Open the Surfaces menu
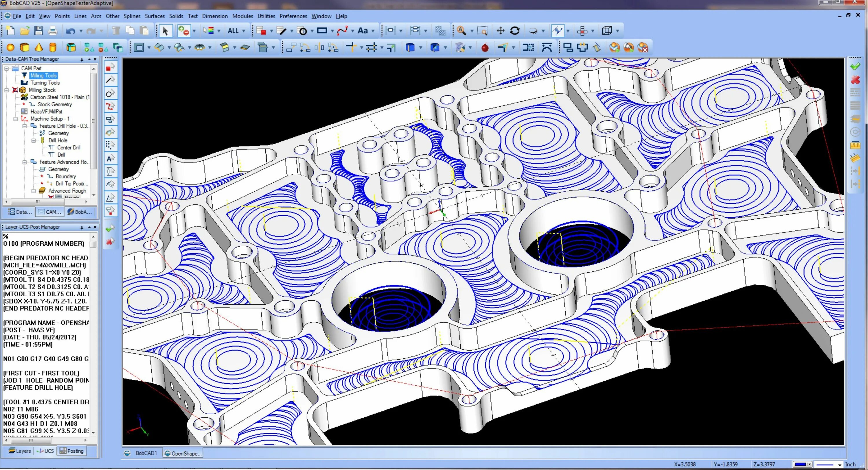868x470 pixels. coord(155,16)
